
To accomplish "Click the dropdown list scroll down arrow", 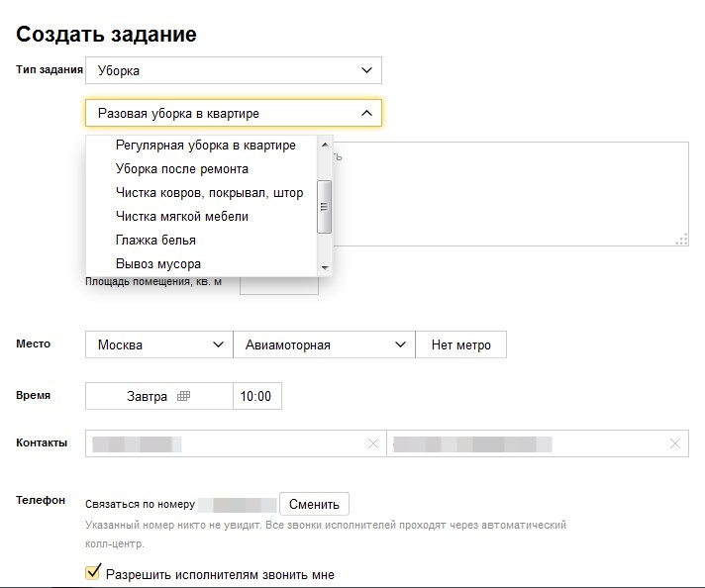I will coord(325,268).
